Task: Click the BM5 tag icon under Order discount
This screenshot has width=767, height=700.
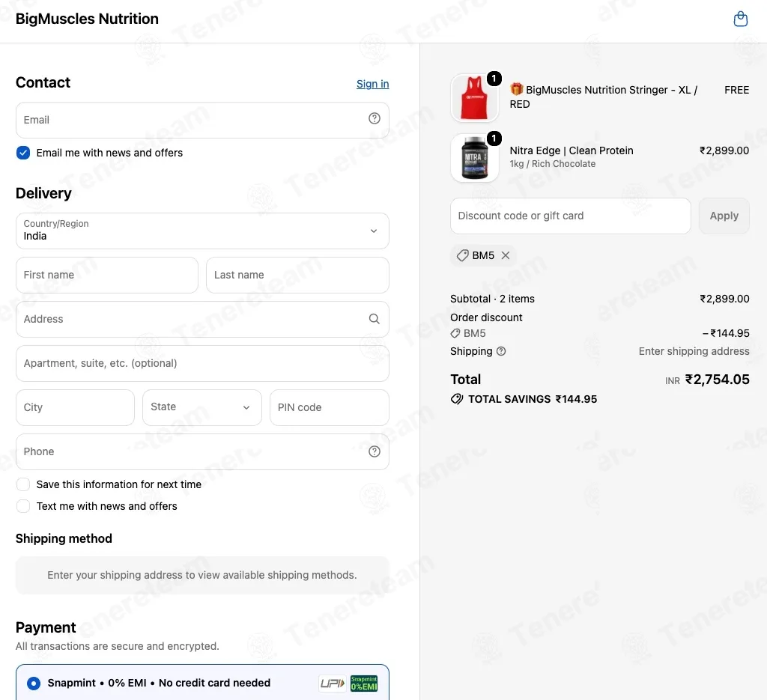Action: [x=455, y=333]
